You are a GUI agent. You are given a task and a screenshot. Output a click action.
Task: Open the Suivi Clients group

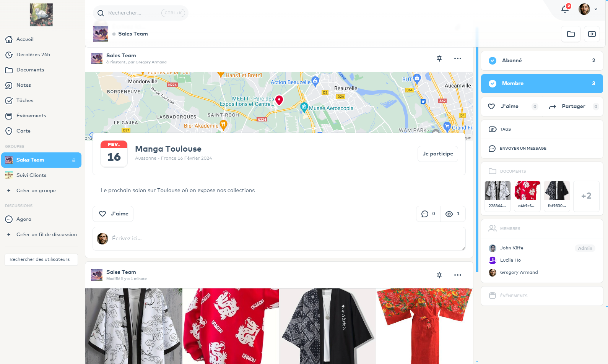[x=31, y=175]
